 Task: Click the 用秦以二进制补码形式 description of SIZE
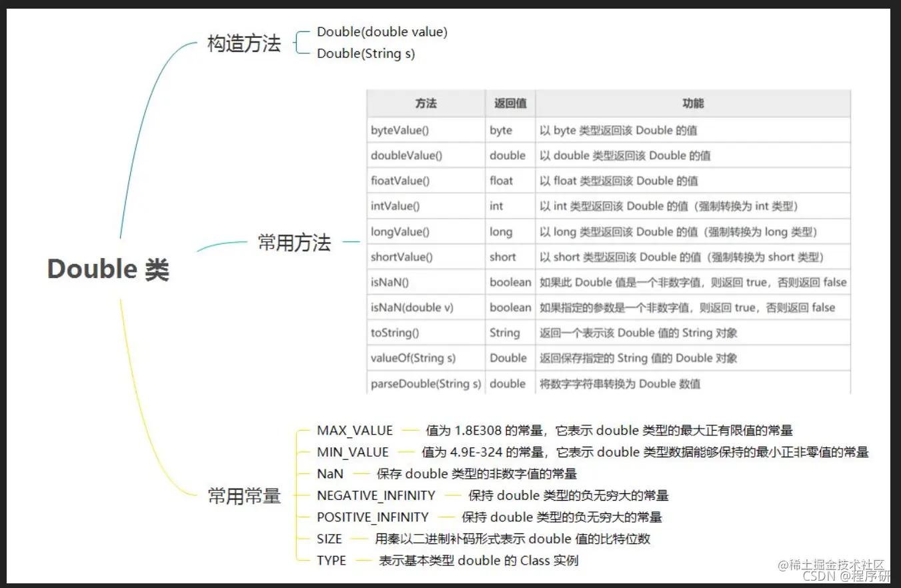(513, 539)
